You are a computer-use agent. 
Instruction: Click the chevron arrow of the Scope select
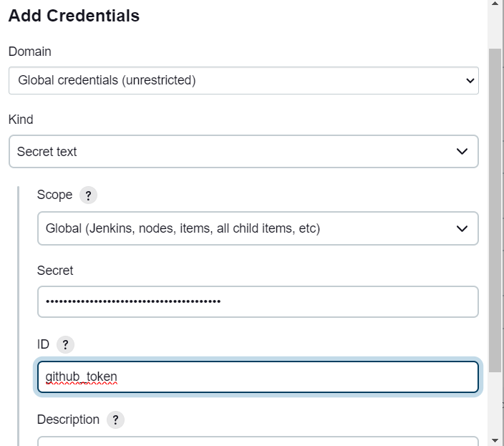462,229
